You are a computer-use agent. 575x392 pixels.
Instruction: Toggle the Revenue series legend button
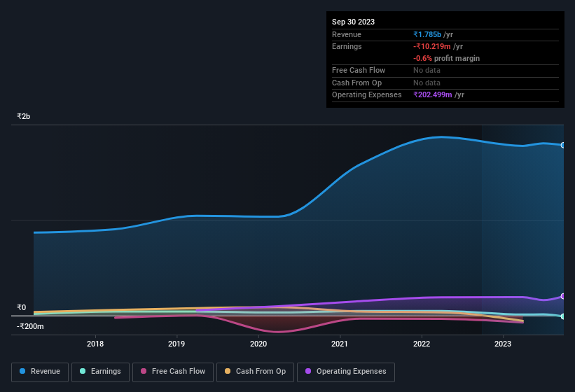tap(40, 372)
